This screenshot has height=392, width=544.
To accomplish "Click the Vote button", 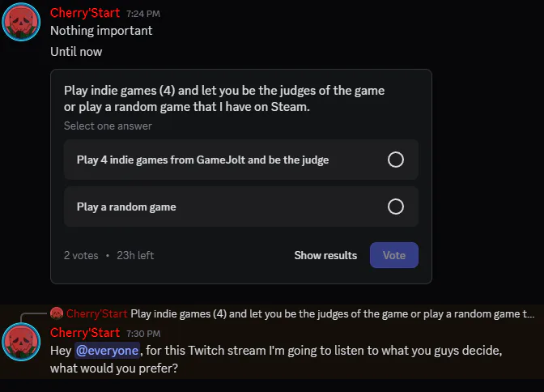I will pos(394,255).
